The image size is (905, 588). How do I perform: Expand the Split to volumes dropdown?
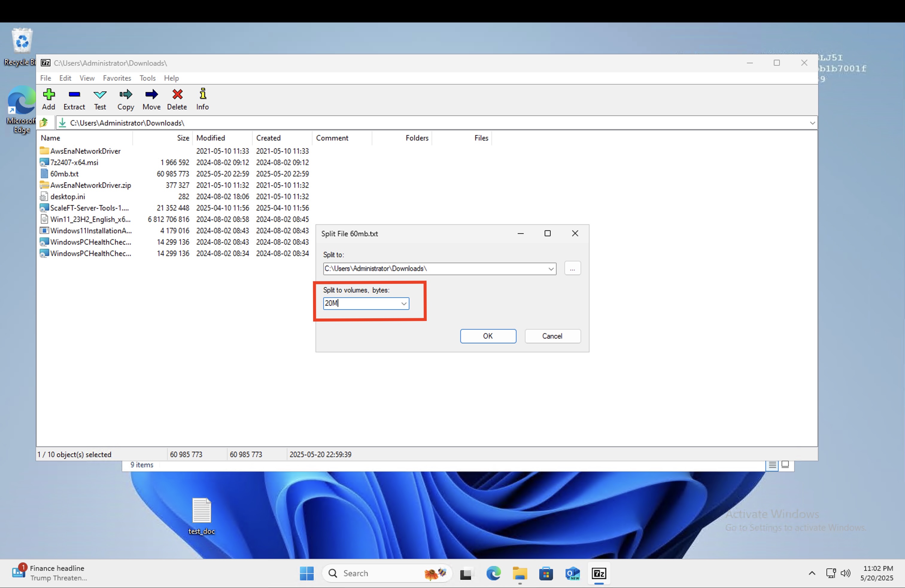pos(404,304)
